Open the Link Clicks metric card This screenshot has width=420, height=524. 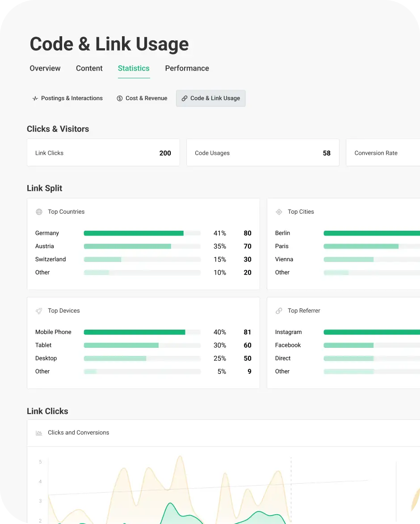pos(103,152)
